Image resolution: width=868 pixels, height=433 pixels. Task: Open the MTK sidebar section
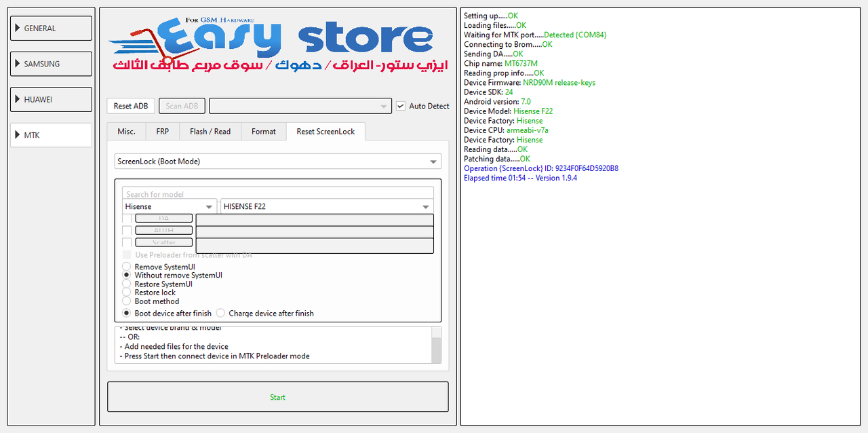52,135
